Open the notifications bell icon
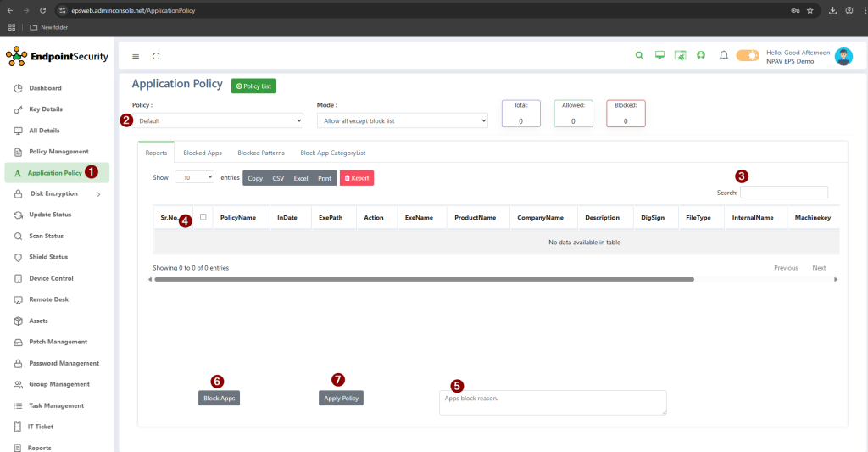 tap(723, 56)
